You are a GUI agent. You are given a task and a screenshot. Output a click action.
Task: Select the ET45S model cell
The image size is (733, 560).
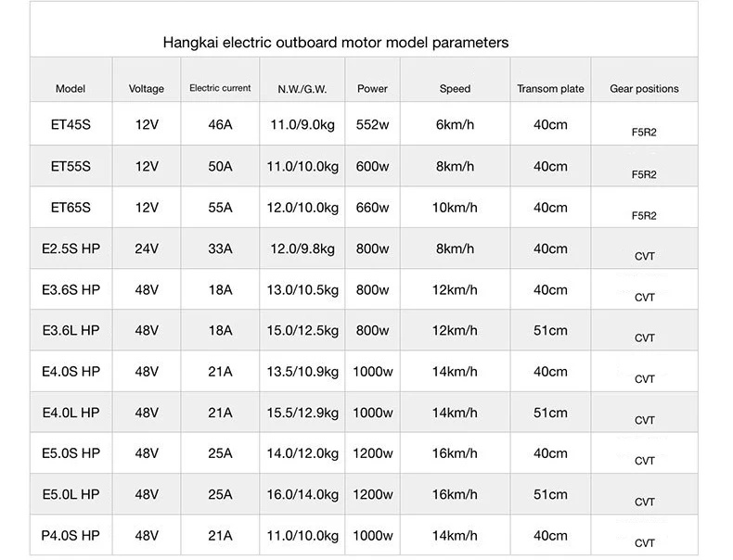point(71,125)
